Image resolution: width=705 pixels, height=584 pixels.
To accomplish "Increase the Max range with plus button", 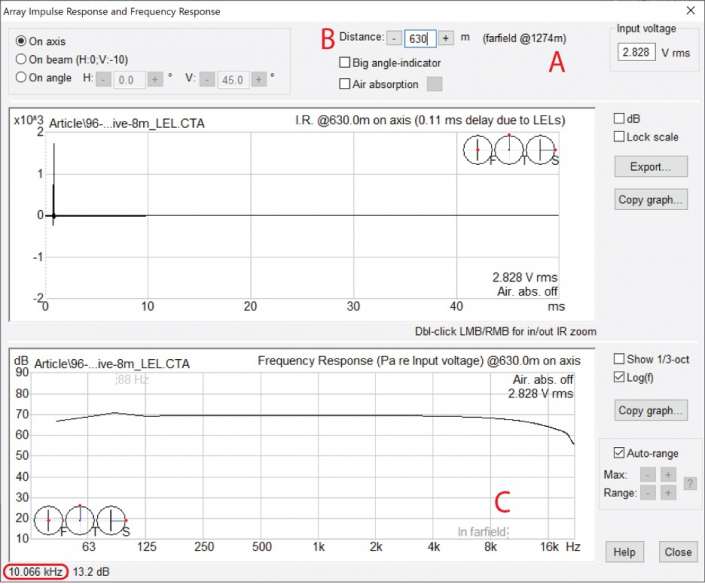I will [667, 474].
